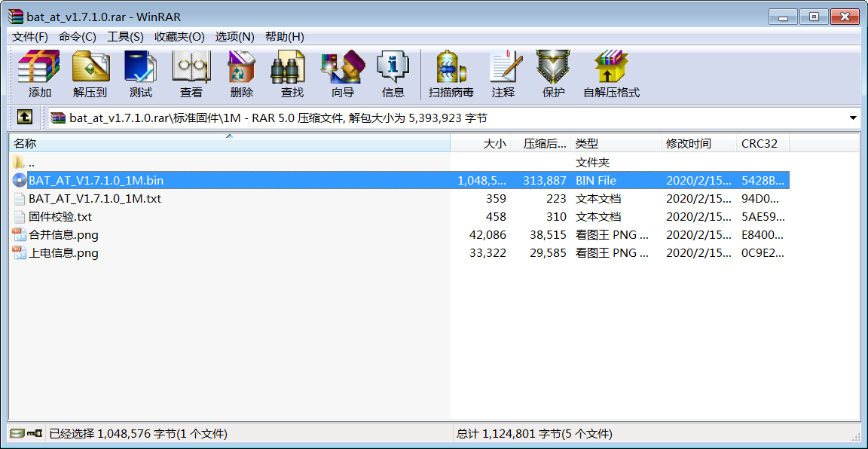Open the Help (帮助) menu
This screenshot has width=868, height=449.
pyautogui.click(x=285, y=37)
